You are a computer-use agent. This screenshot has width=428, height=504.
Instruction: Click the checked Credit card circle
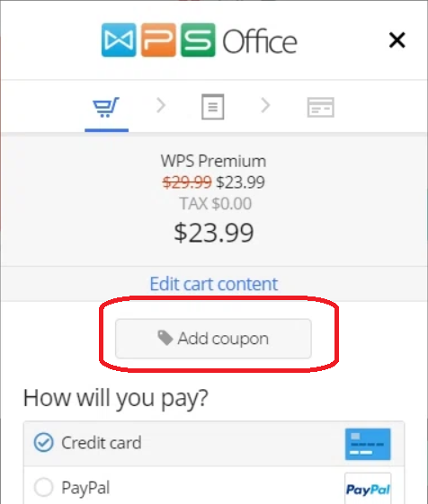[43, 443]
